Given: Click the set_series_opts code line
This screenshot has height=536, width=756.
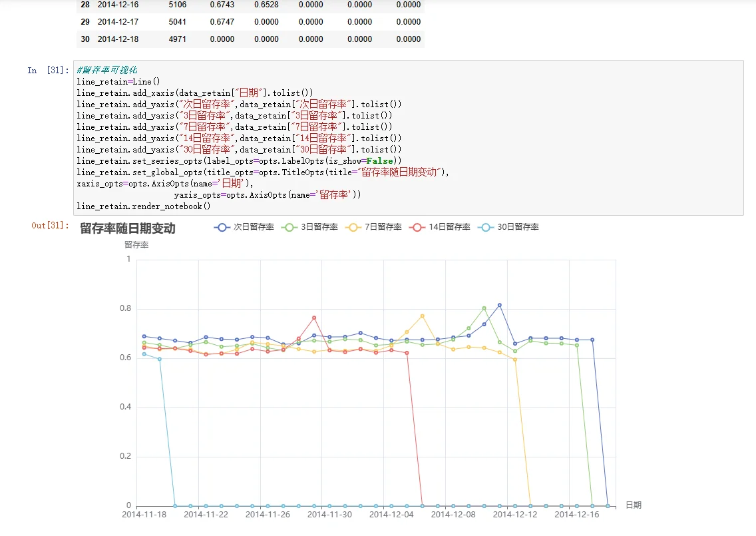Looking at the screenshot, I should tap(239, 160).
